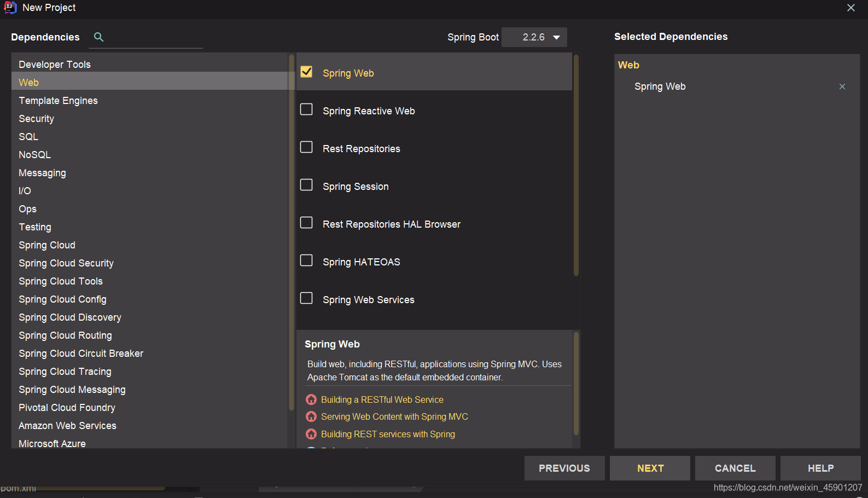
Task: Open HELP for the dialog
Action: [x=820, y=468]
